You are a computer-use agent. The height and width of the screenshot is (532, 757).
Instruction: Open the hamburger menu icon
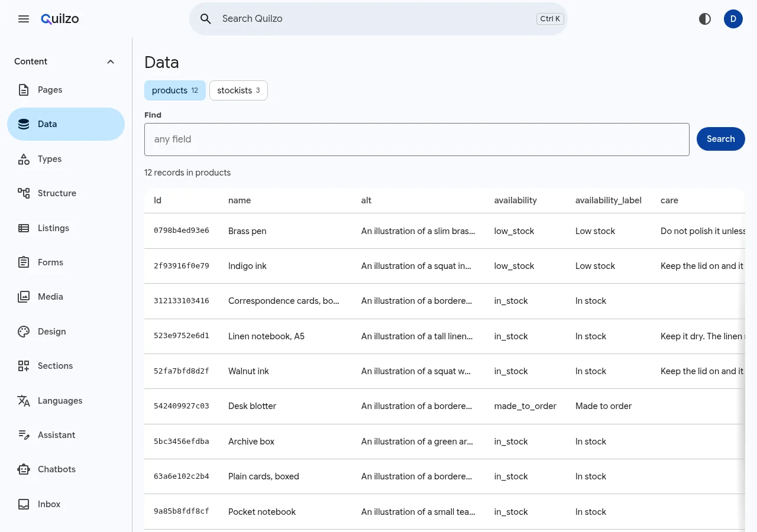24,19
